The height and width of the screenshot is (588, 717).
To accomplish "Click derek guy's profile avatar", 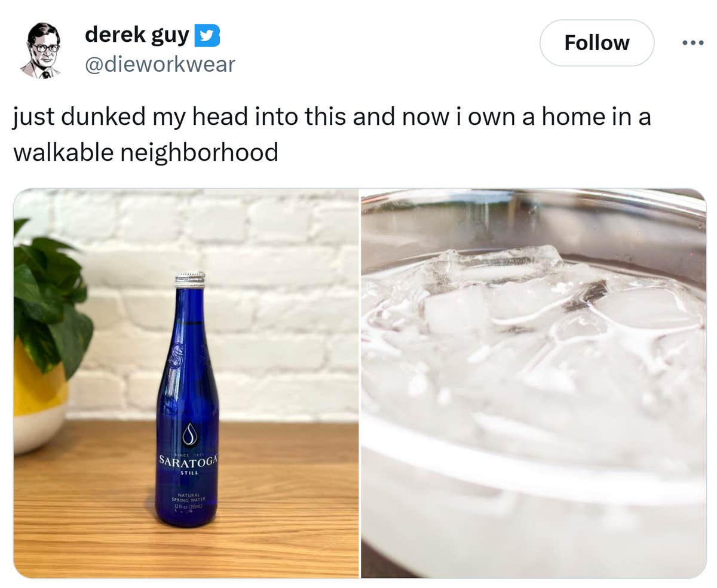I will [x=42, y=51].
